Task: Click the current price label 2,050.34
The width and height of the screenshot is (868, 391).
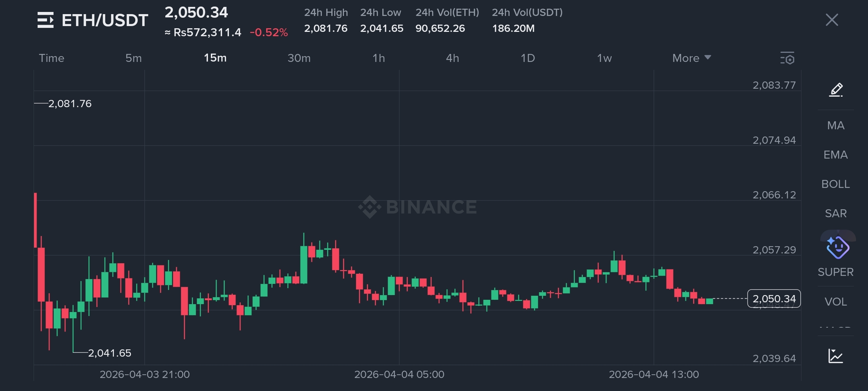Action: 774,299
